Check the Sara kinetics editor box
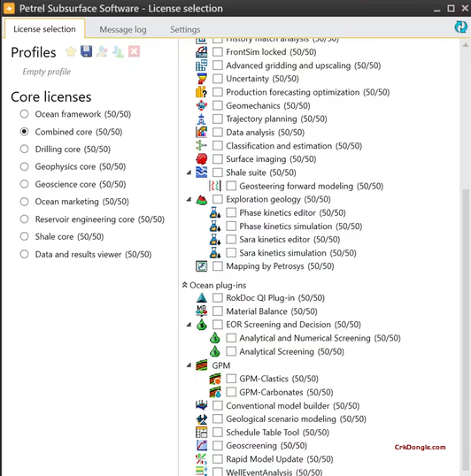Viewport: 471px width, 476px height. click(x=231, y=239)
